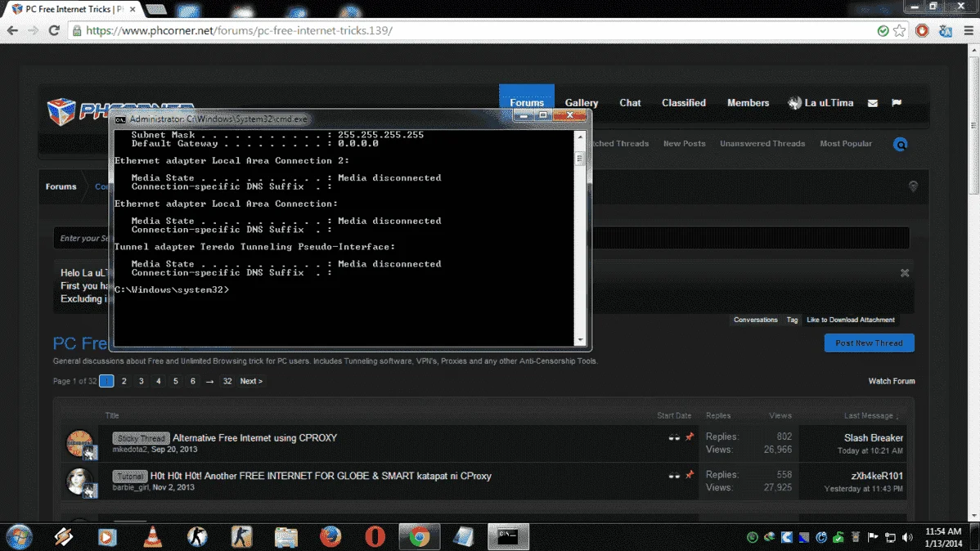This screenshot has height=551, width=980.
Task: Open the Classified tab
Action: [684, 103]
